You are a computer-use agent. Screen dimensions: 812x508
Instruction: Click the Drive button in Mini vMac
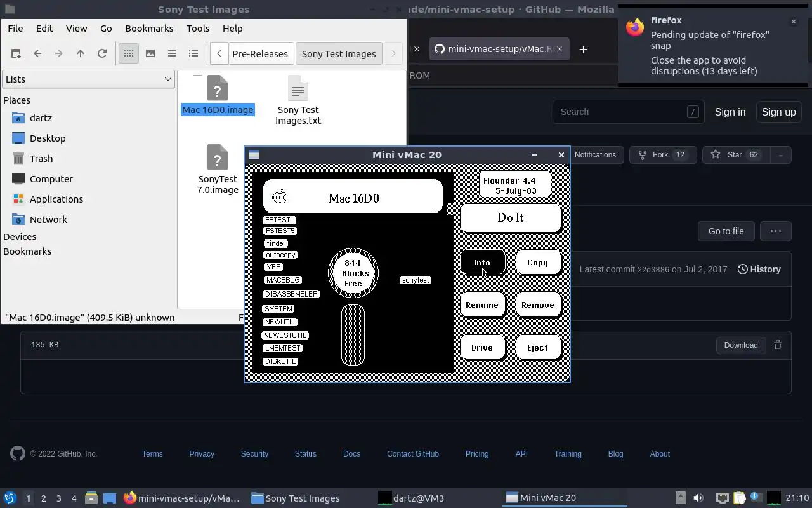pos(482,347)
